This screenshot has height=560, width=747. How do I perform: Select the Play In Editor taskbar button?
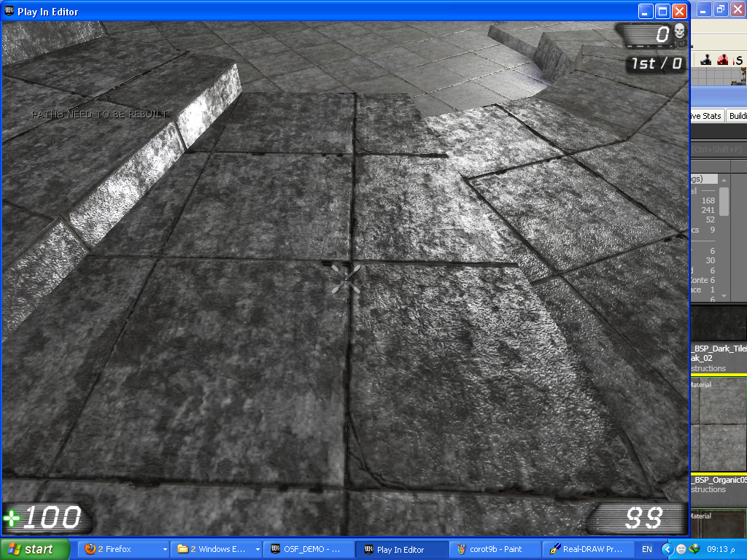coord(402,549)
